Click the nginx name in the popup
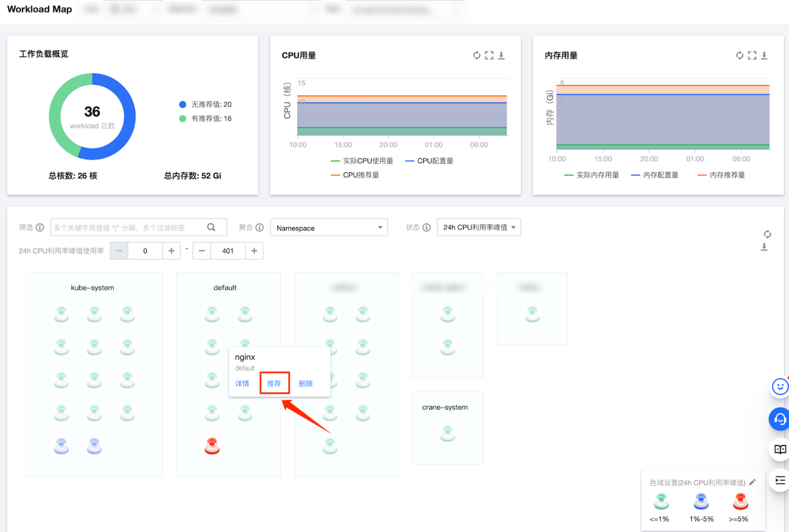The height and width of the screenshot is (532, 789). [x=245, y=357]
